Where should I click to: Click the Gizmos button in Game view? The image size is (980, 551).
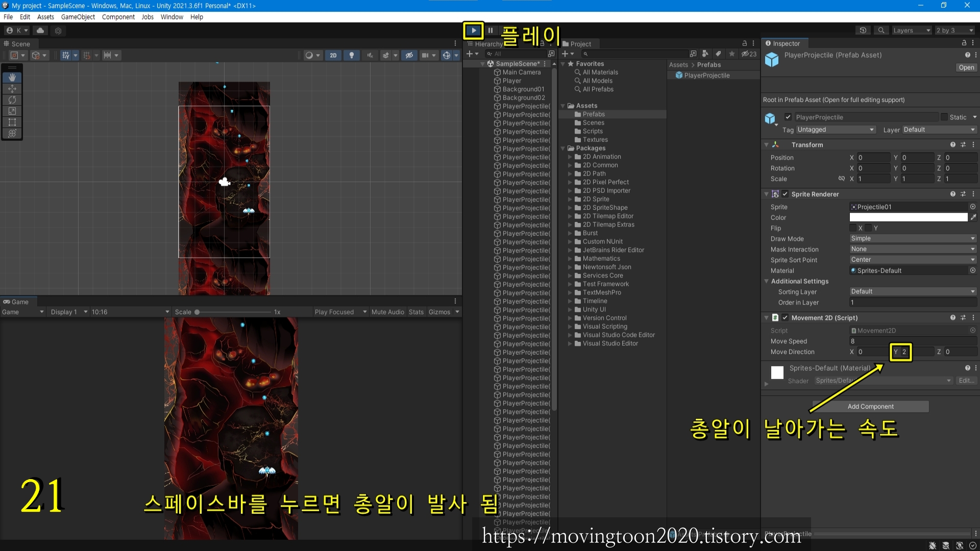click(x=439, y=312)
